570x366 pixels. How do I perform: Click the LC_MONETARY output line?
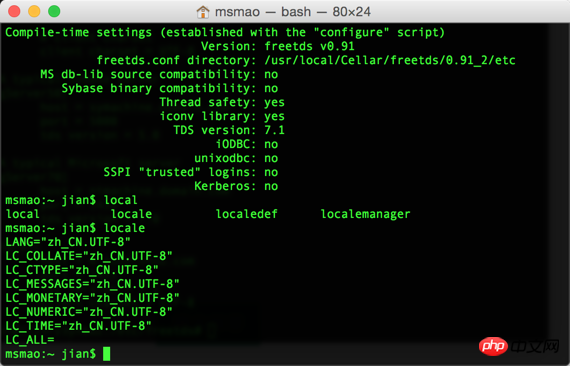[x=92, y=298]
